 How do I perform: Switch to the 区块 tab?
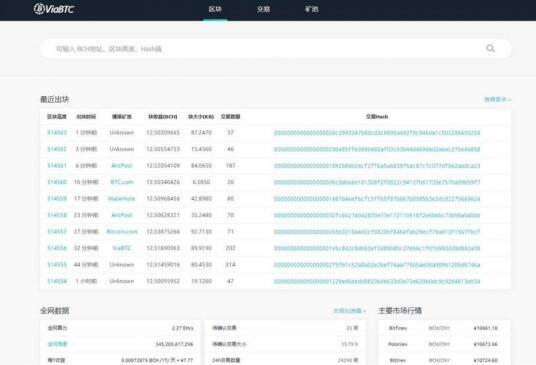click(x=215, y=9)
